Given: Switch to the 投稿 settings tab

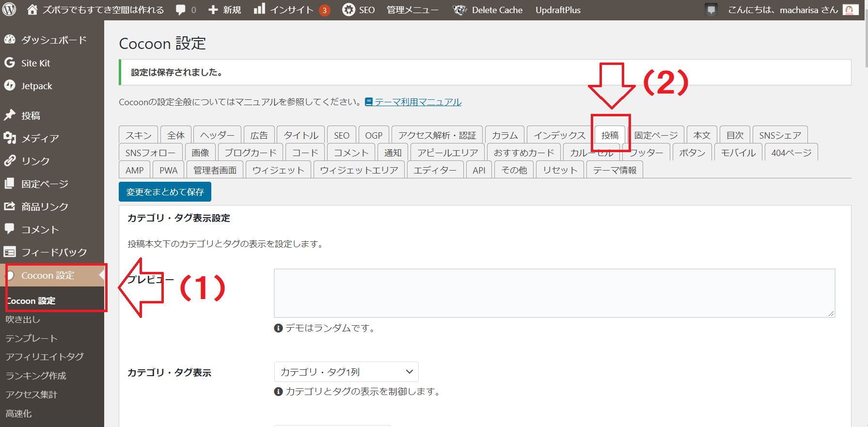Looking at the screenshot, I should (x=610, y=135).
